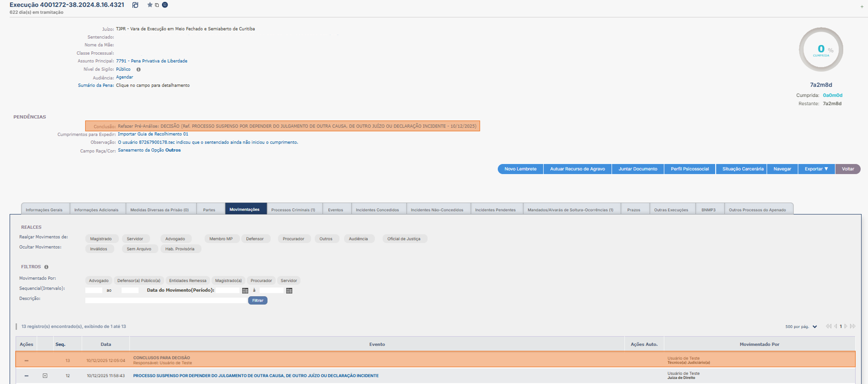Toggle the Servidor filter under Movimentado Por

pos(289,281)
